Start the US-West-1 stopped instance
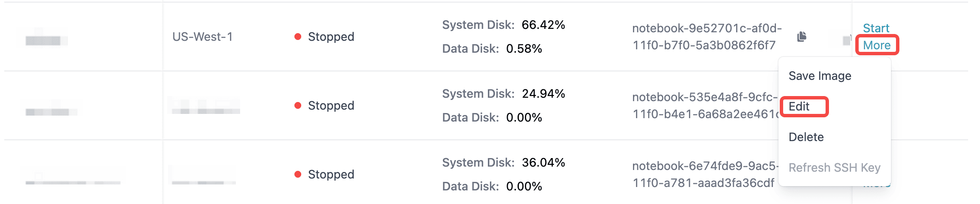Image resolution: width=980 pixels, height=204 pixels. click(876, 28)
